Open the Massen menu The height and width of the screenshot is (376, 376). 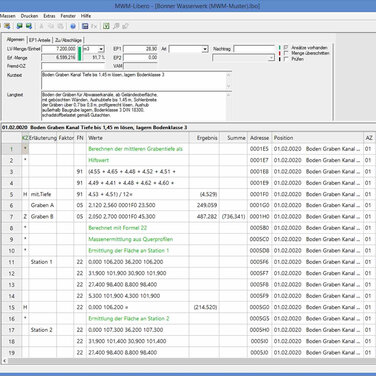7,16
